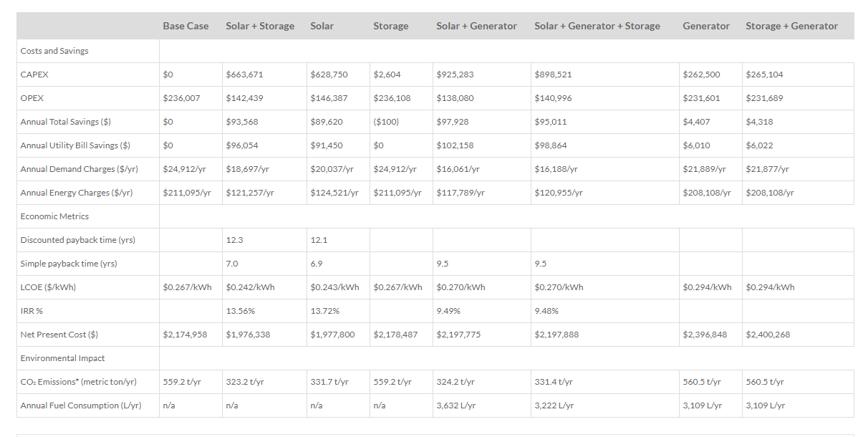This screenshot has height=437, width=868.
Task: Click the 12.1 discounted payback value
Action: tap(318, 239)
